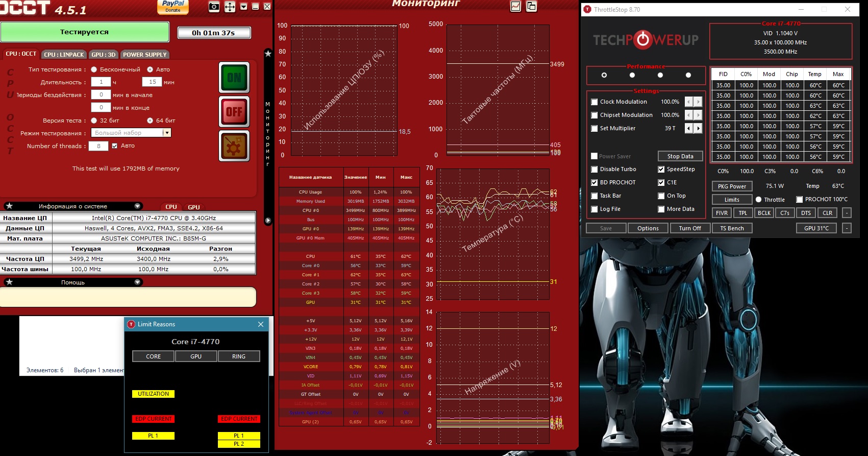Viewport: 868px width, 456px height.
Task: Click the GPU button in Limit Reasons
Action: [196, 356]
